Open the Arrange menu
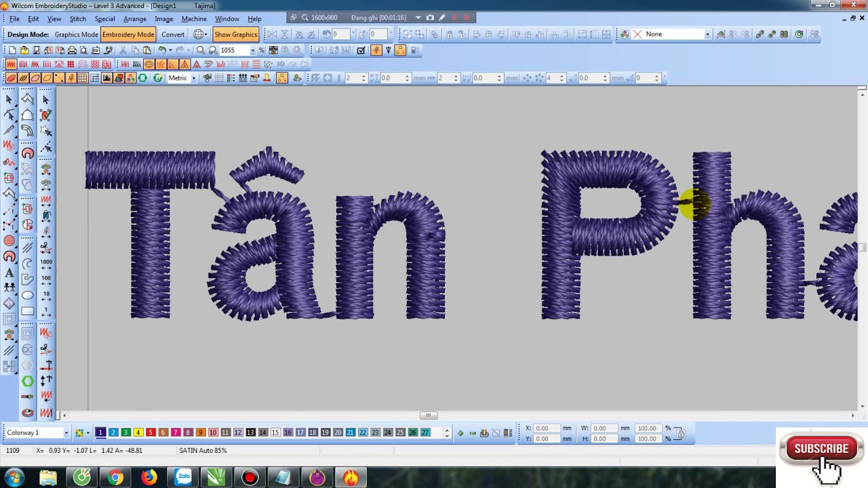868x488 pixels. (x=135, y=19)
